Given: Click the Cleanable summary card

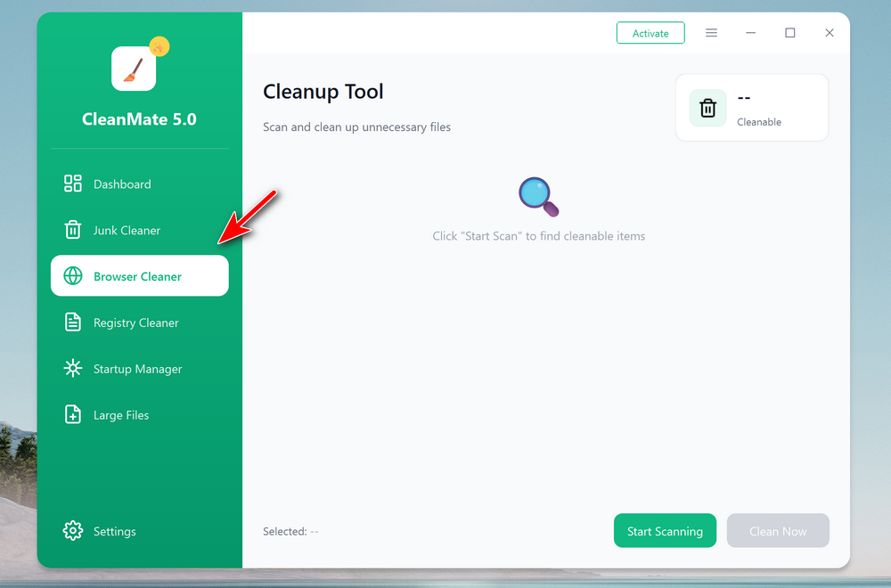Looking at the screenshot, I should coord(752,107).
